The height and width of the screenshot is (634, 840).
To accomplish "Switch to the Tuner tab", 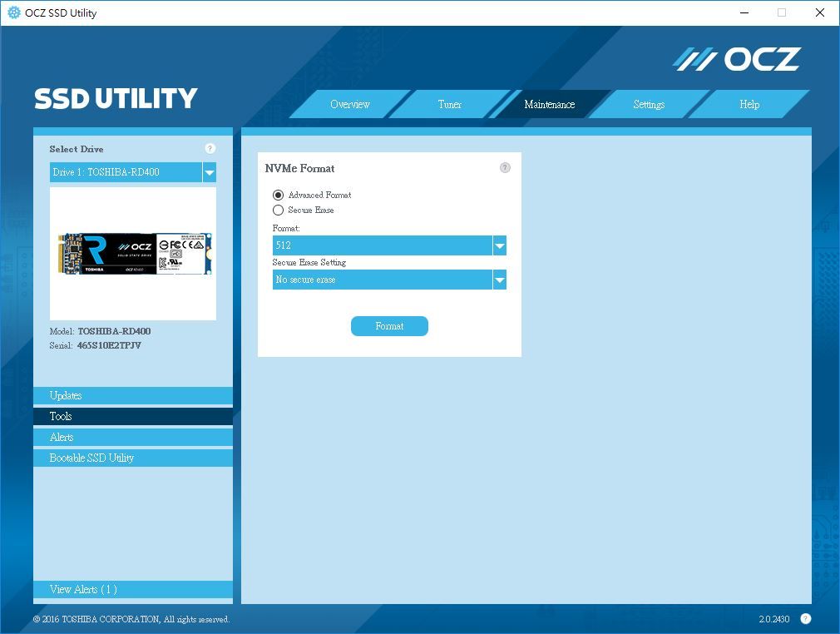I will coord(449,105).
